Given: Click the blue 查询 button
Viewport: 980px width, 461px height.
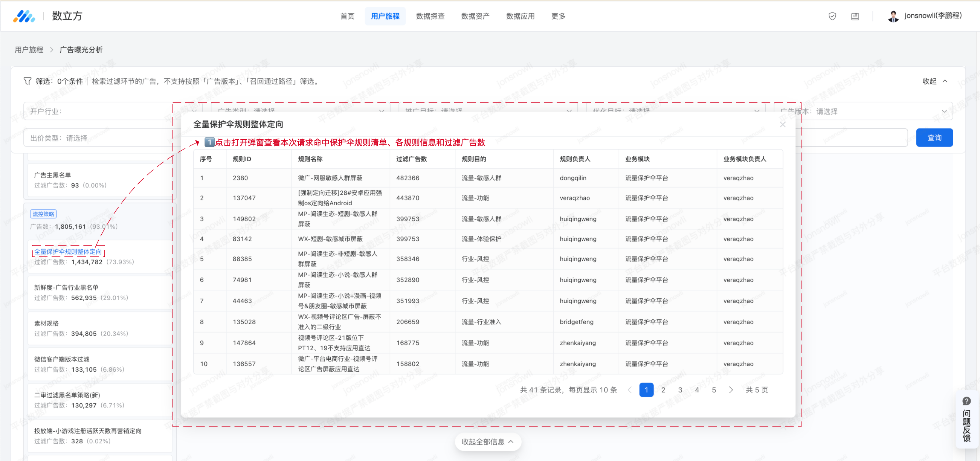Looking at the screenshot, I should pos(934,138).
